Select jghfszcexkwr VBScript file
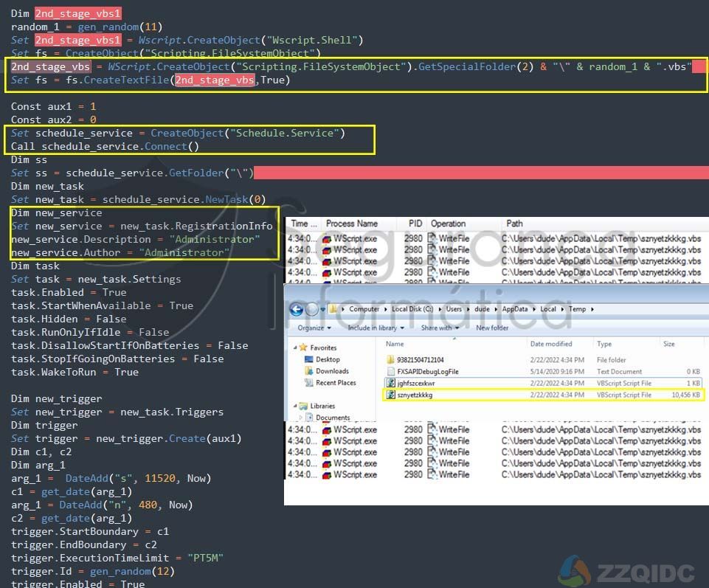Viewport: 709px width, 588px height. coord(415,383)
